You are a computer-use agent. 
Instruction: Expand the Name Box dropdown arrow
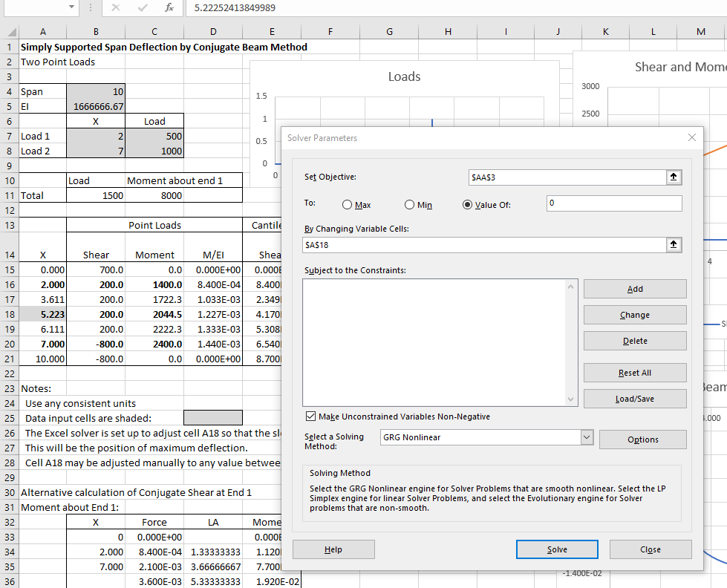click(x=71, y=7)
